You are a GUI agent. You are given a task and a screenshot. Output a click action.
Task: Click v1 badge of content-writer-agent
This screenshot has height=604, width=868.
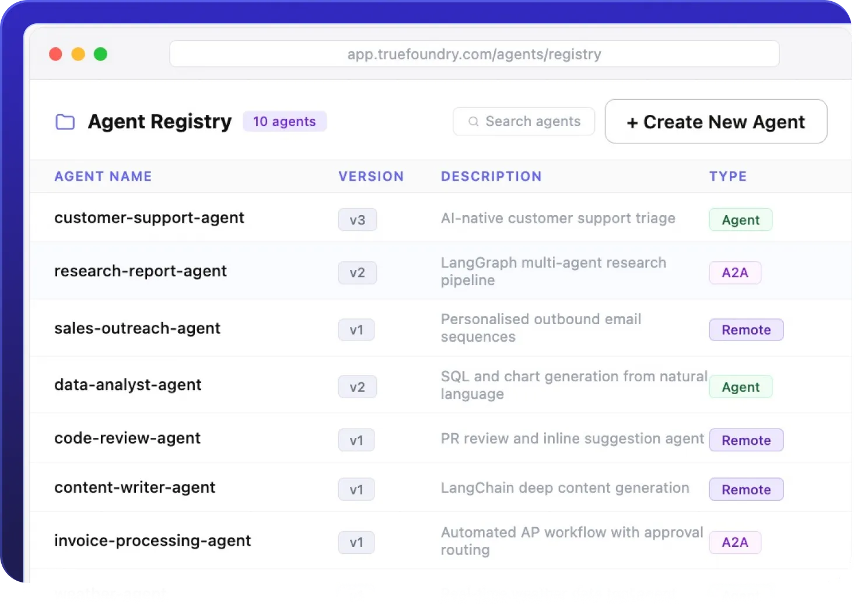coord(356,490)
